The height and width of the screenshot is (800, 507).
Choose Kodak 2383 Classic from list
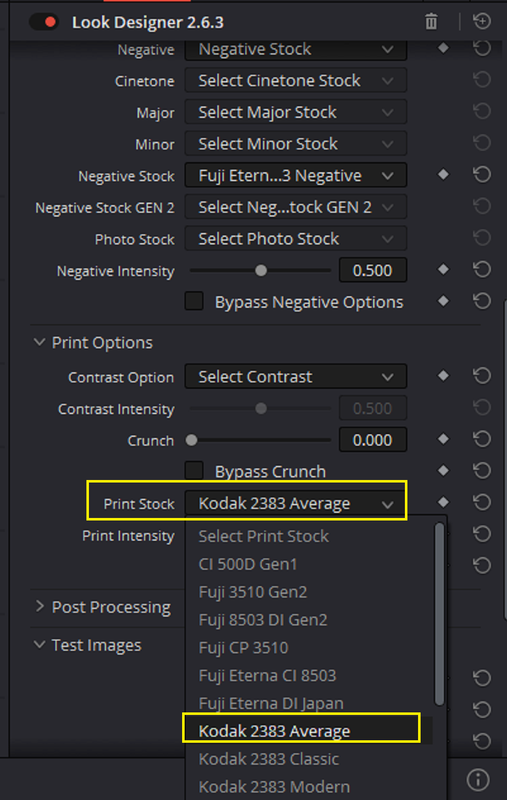[x=269, y=759]
